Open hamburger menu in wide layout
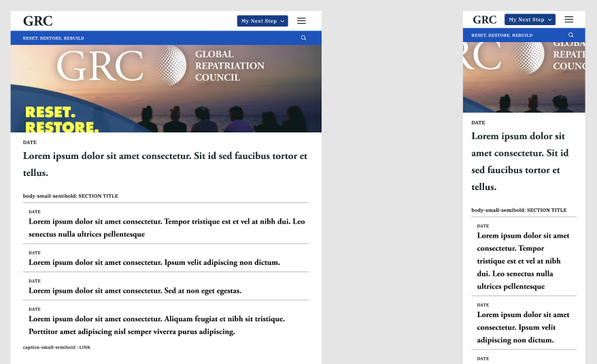597x364 pixels. tap(301, 21)
